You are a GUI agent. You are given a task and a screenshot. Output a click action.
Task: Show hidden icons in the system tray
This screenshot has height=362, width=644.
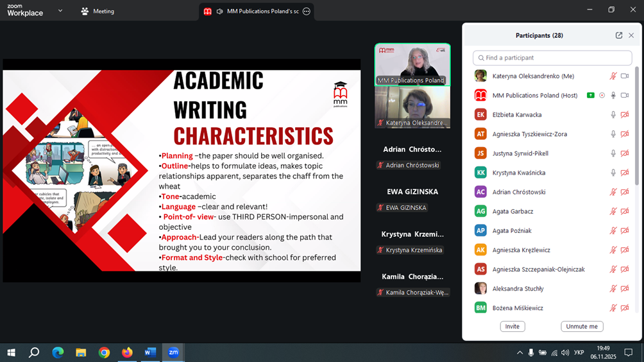520,352
